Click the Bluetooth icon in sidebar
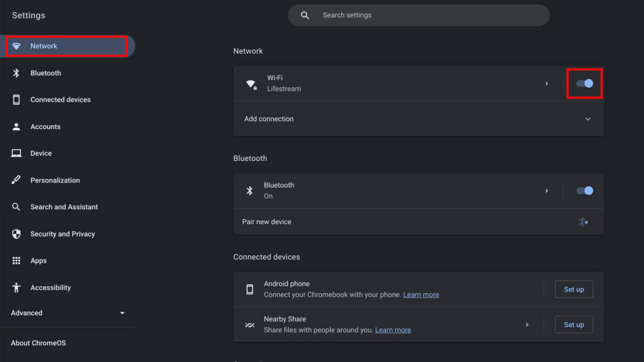The width and height of the screenshot is (644, 362). point(16,72)
